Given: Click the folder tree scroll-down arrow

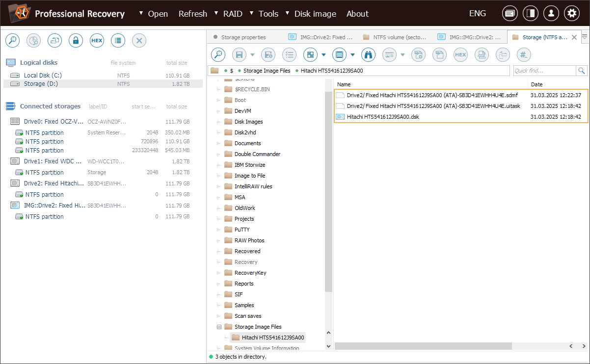Looking at the screenshot, I should [329, 346].
